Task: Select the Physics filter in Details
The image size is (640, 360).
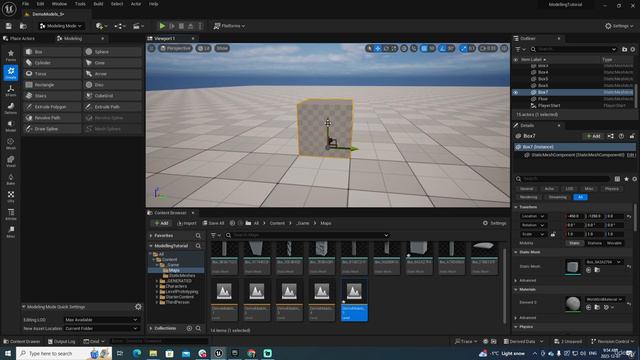Action: 611,189
